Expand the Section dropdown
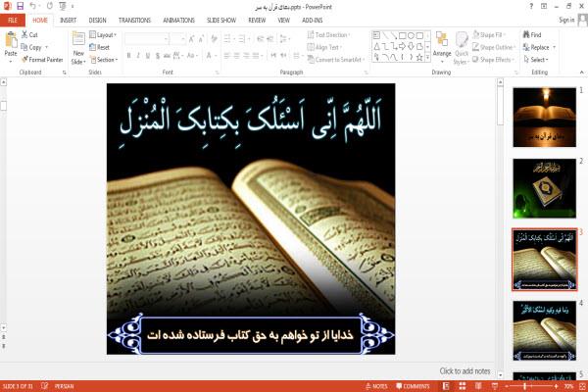Viewport: 588px width, 392px height. click(104, 60)
